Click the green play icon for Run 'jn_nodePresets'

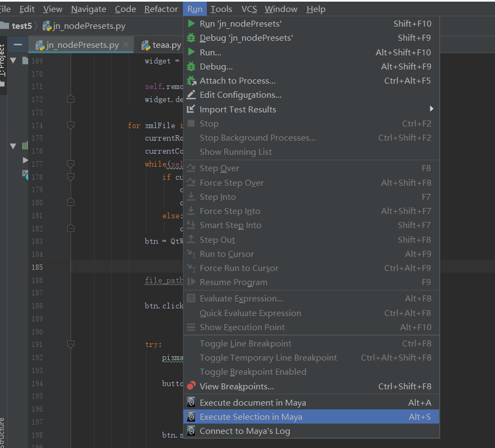(x=191, y=24)
